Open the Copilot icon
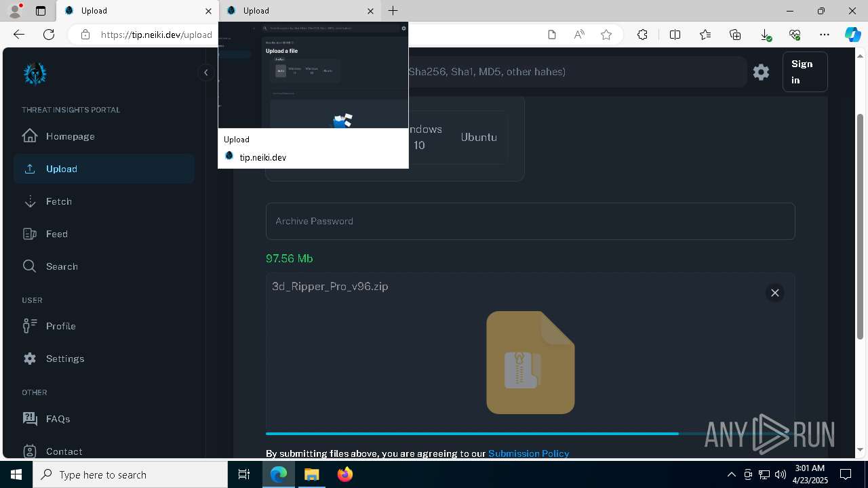 pyautogui.click(x=852, y=35)
